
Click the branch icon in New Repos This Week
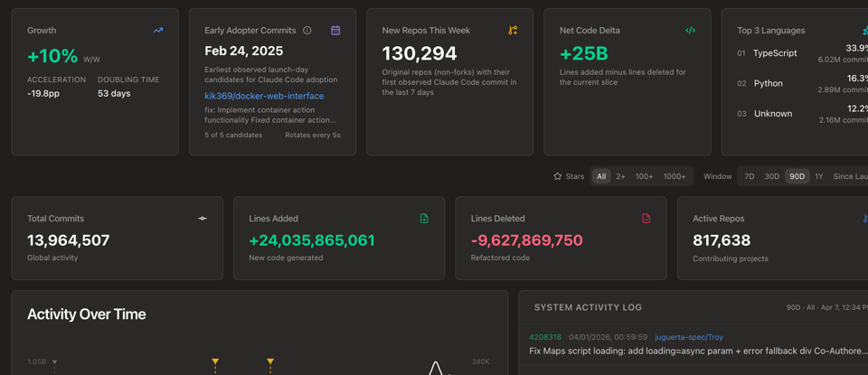click(514, 31)
